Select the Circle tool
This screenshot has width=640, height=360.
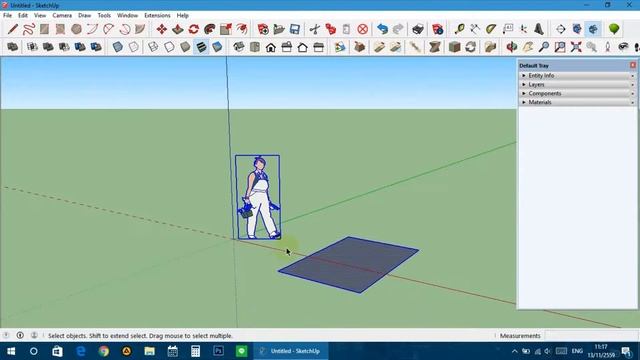click(x=76, y=29)
